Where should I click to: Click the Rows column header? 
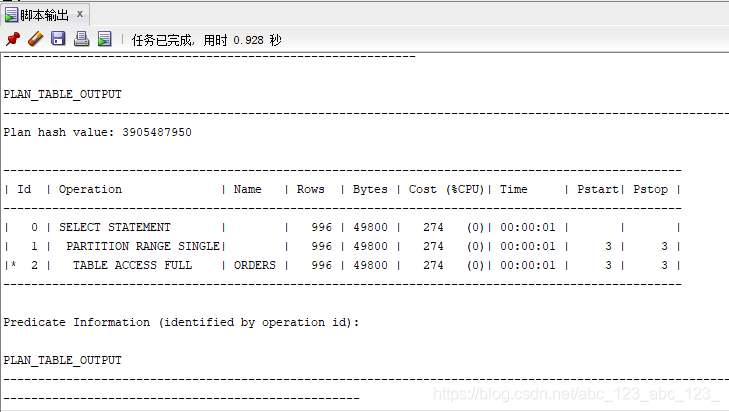click(x=311, y=189)
